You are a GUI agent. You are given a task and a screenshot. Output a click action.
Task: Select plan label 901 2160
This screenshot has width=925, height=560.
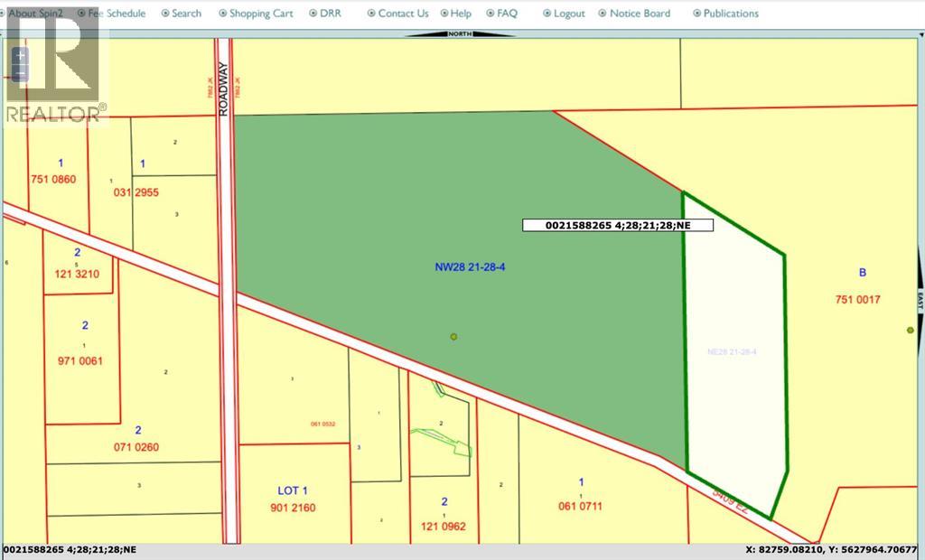pos(293,508)
